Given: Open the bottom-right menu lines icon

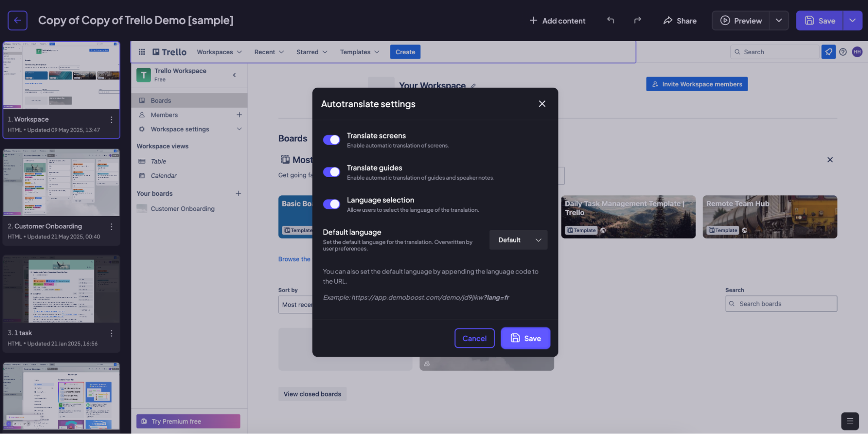Looking at the screenshot, I should click(x=850, y=421).
